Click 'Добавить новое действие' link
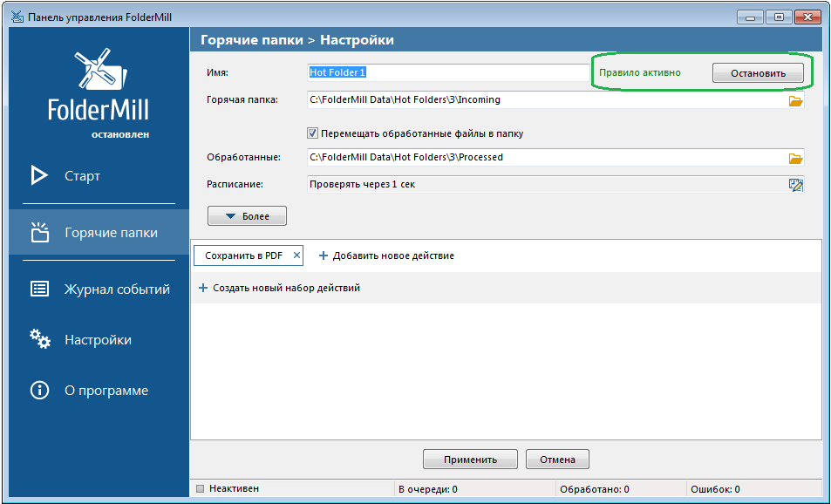The height and width of the screenshot is (504, 831). [x=393, y=256]
